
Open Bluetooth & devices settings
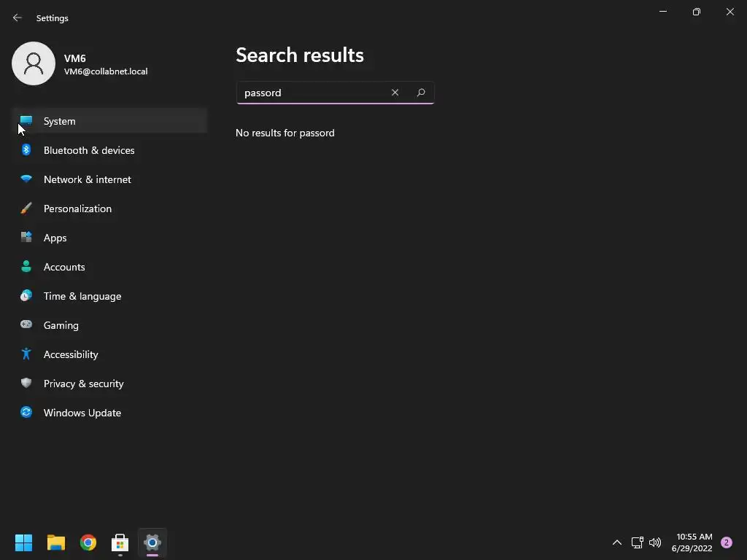click(110, 150)
